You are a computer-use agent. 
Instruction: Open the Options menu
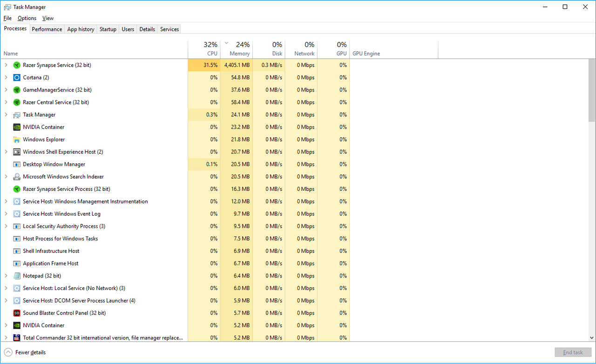(27, 18)
